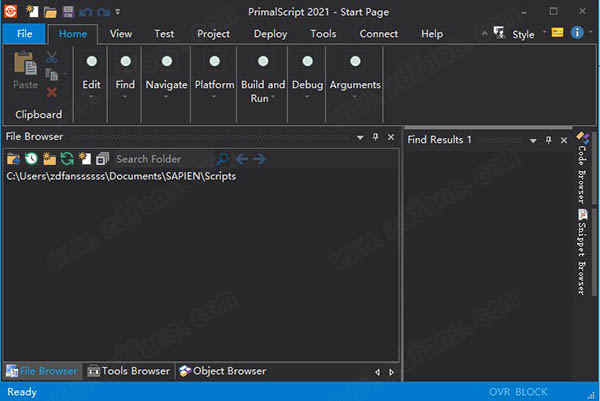Collapse the ribbon with the up-arrow icon
Viewport: 600px width, 401px height.
tap(484, 34)
